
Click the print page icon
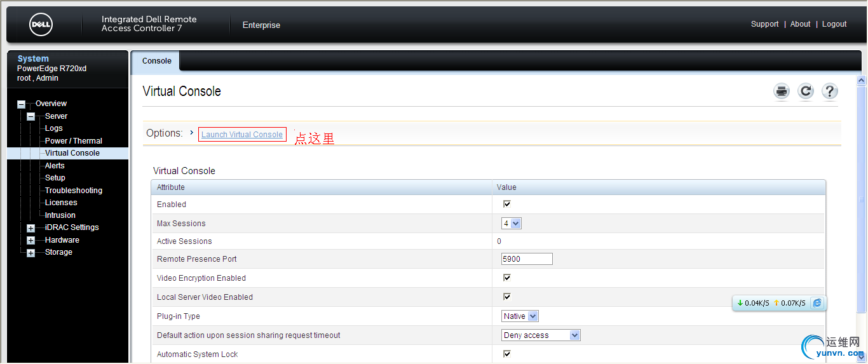tap(782, 91)
